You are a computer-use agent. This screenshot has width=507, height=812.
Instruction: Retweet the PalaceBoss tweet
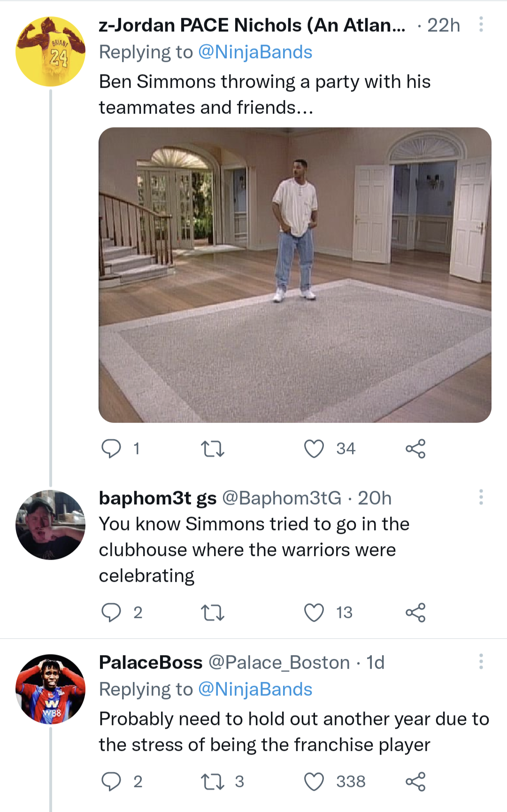(213, 781)
